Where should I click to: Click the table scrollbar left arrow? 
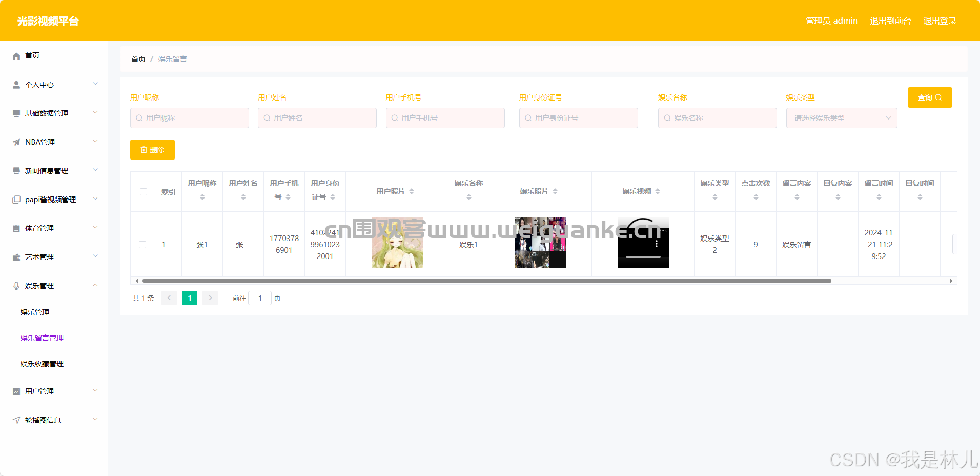pos(136,281)
